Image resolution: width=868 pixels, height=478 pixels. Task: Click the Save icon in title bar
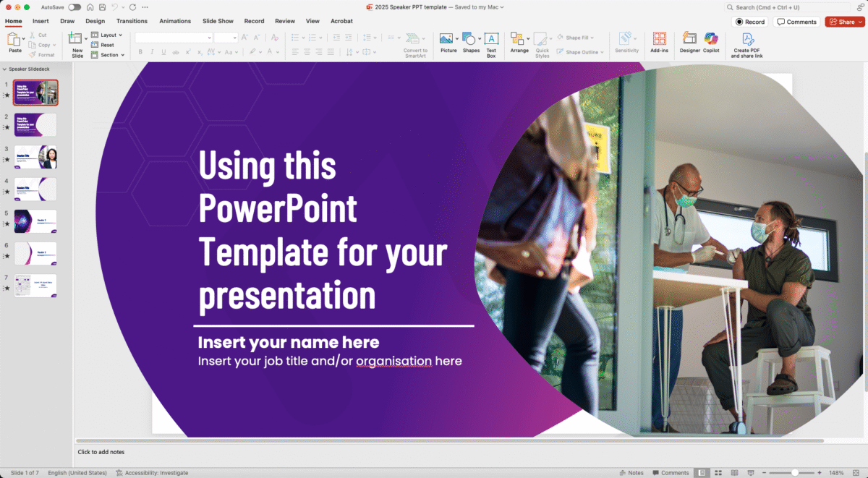(x=103, y=7)
